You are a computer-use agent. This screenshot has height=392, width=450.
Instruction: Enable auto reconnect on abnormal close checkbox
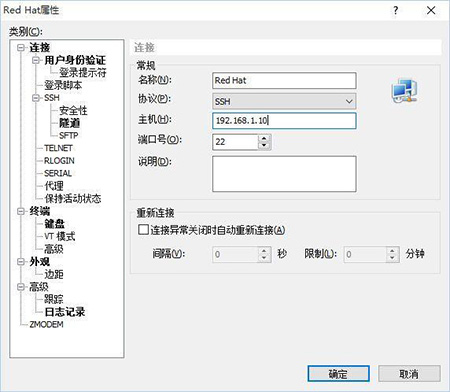[143, 230]
